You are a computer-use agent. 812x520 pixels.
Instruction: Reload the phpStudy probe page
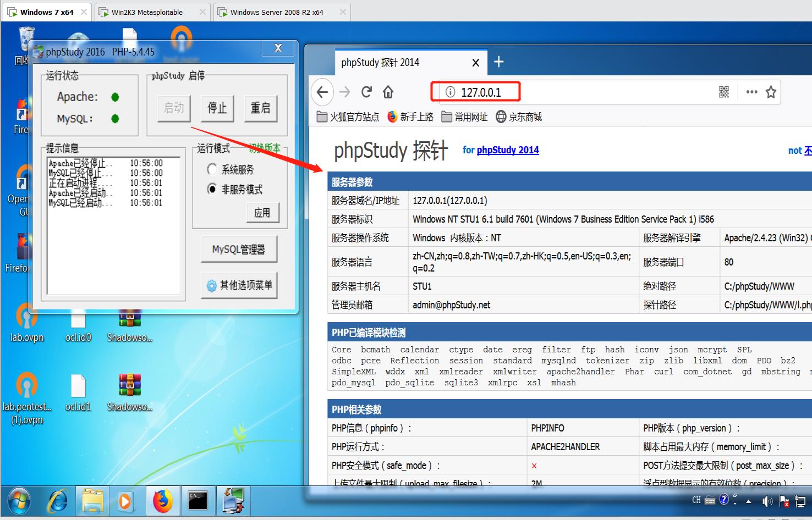[366, 92]
